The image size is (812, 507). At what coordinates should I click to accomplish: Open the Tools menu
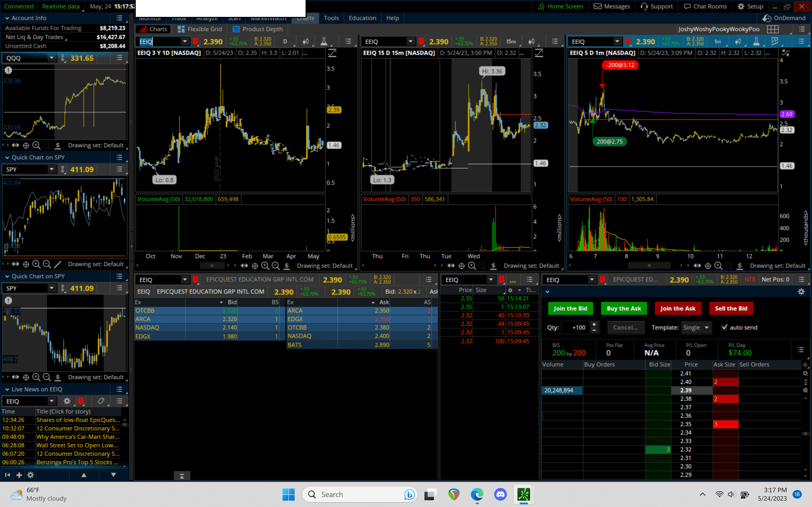331,18
